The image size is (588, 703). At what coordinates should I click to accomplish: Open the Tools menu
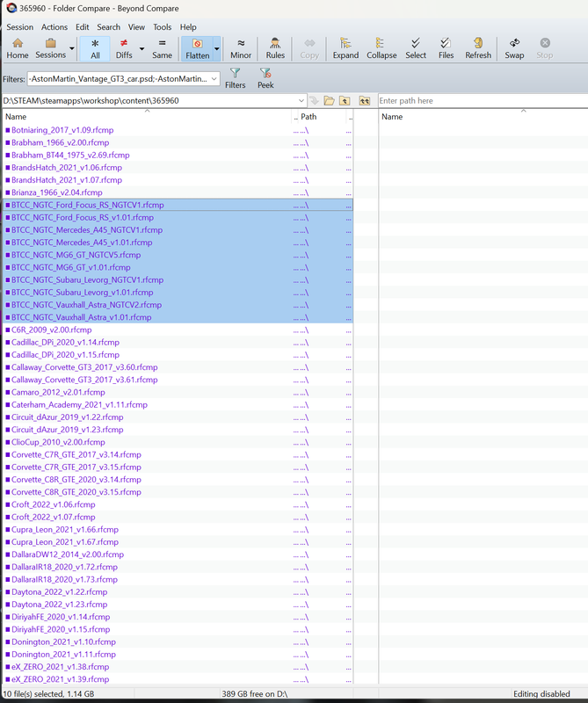(x=162, y=27)
